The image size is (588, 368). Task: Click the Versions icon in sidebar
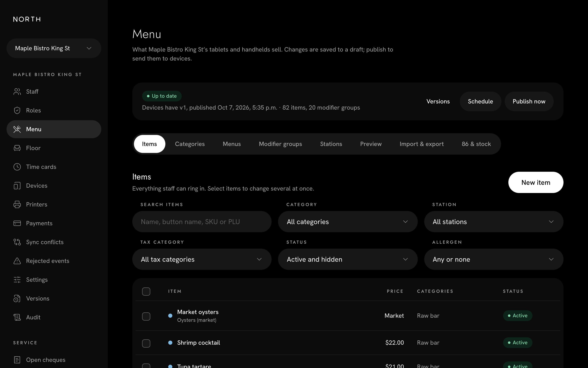[x=17, y=298]
